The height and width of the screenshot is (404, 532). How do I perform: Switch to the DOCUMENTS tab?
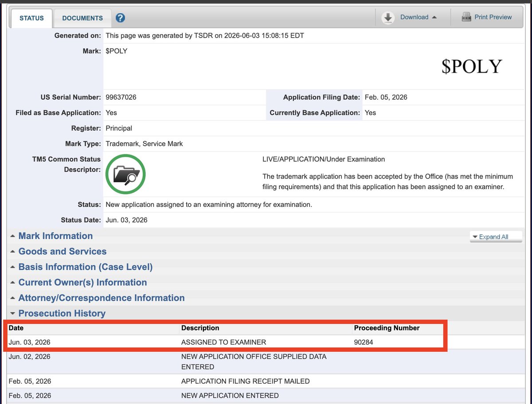coord(82,18)
